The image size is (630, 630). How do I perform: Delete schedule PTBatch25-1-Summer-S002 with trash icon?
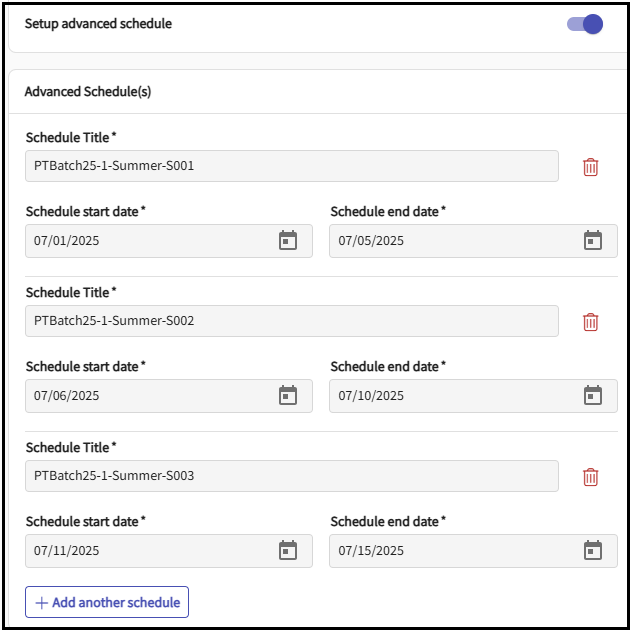tap(590, 322)
